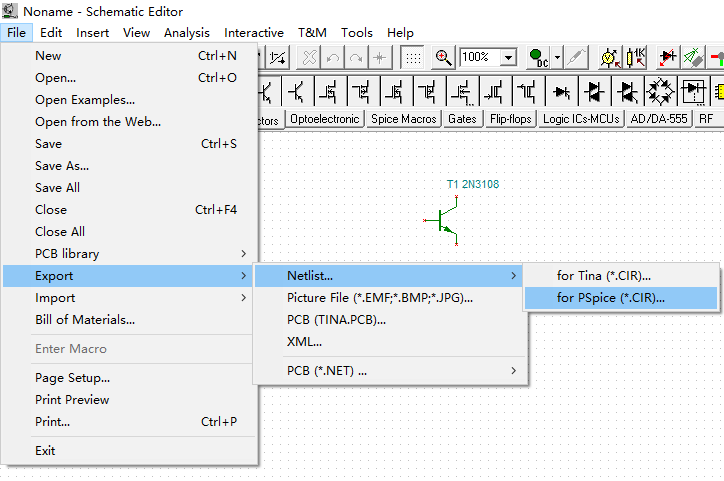
Task: Click the Undo arrow icon
Action: (x=333, y=58)
